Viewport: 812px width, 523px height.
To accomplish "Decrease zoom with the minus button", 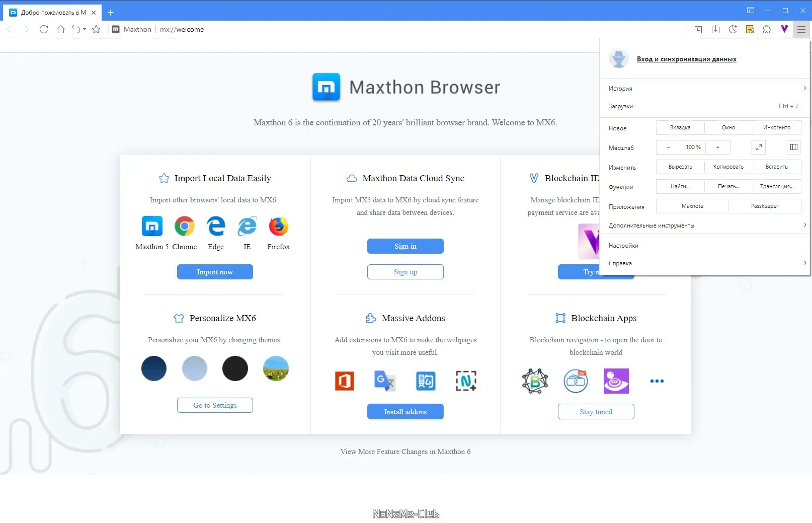I will (x=669, y=147).
